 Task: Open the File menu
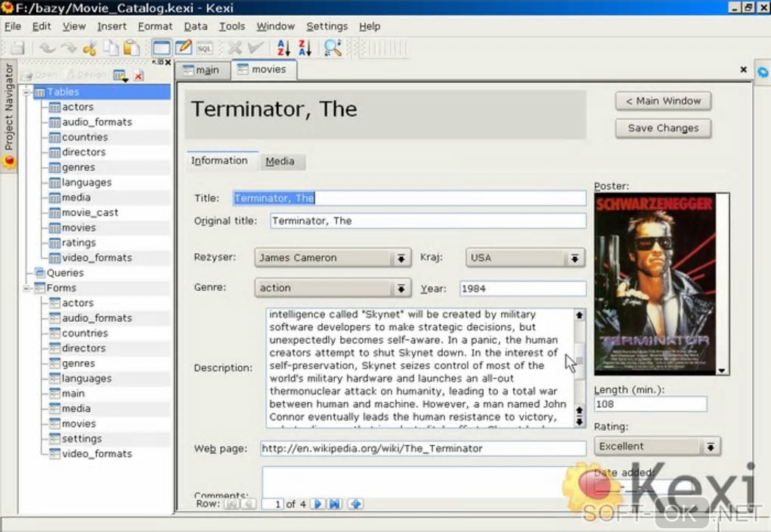pyautogui.click(x=13, y=26)
